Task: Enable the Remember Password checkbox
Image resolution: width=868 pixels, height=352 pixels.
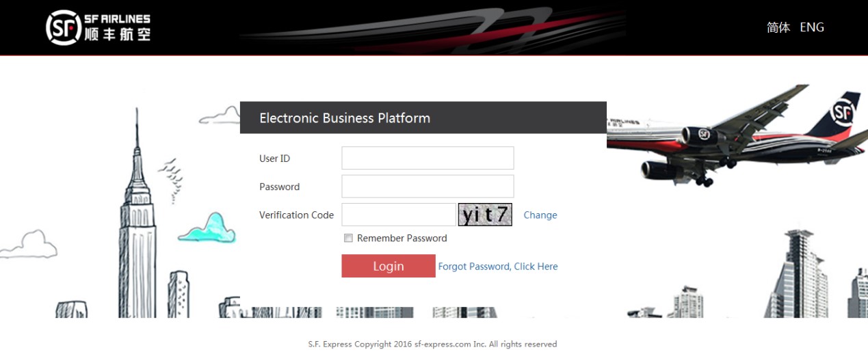Action: click(x=348, y=239)
